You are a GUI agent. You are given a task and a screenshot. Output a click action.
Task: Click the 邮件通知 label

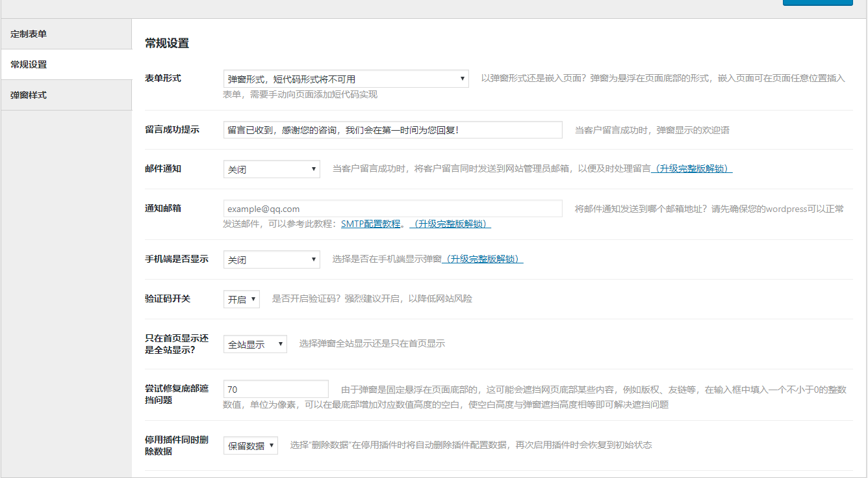pyautogui.click(x=163, y=168)
